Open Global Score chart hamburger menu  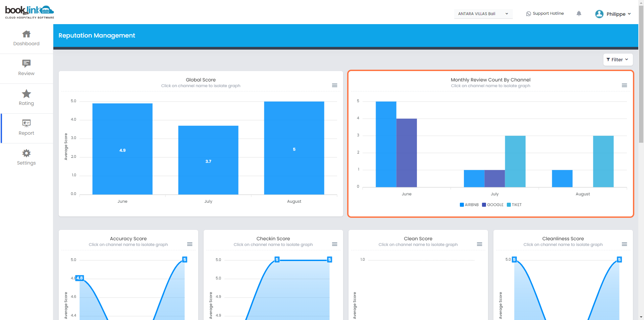tap(335, 85)
